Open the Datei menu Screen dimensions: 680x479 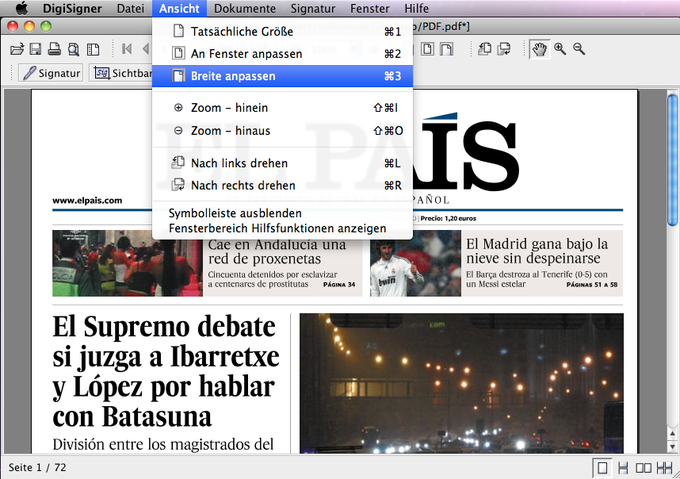(x=131, y=8)
